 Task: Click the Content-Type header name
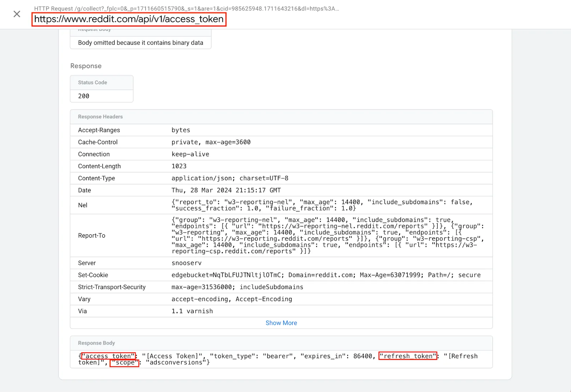click(96, 178)
